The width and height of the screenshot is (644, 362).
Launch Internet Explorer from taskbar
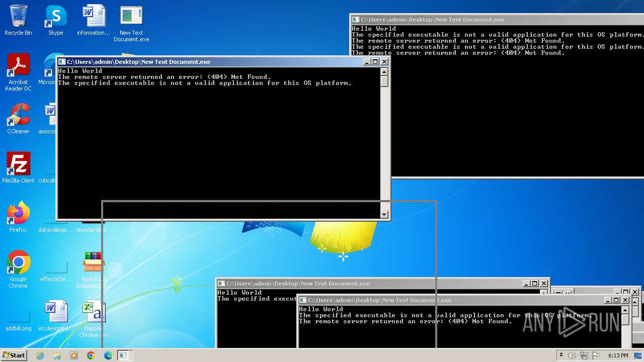pyautogui.click(x=40, y=355)
